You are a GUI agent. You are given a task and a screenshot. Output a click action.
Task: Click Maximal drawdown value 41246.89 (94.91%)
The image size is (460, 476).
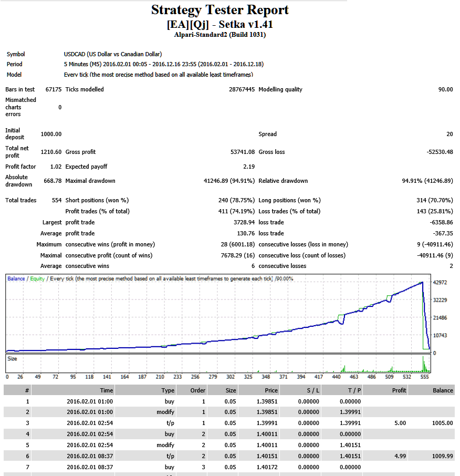point(229,181)
